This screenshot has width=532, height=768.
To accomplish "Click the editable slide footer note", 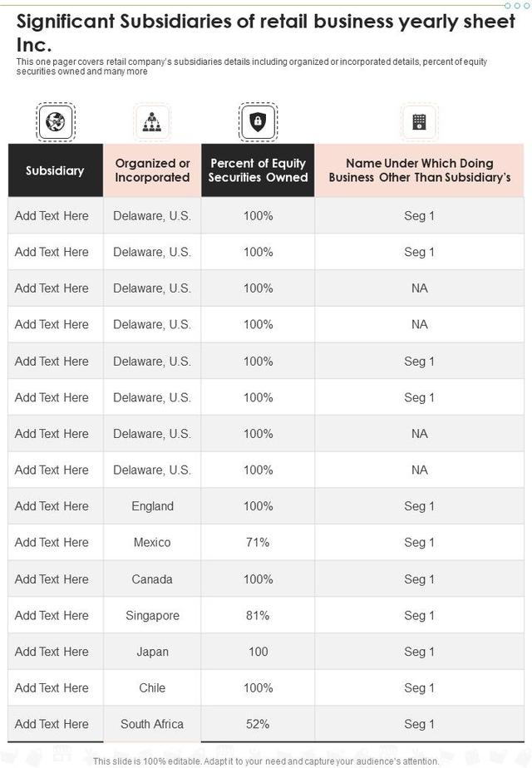I will (266, 761).
